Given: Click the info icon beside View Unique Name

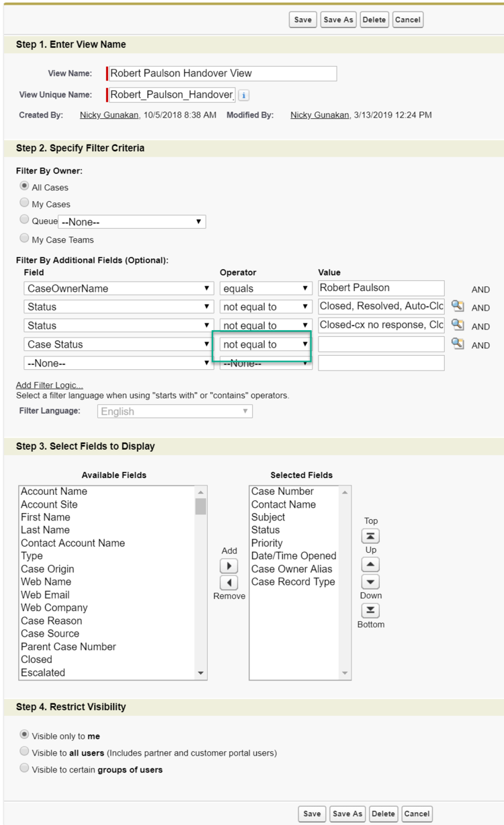Looking at the screenshot, I should coord(244,95).
